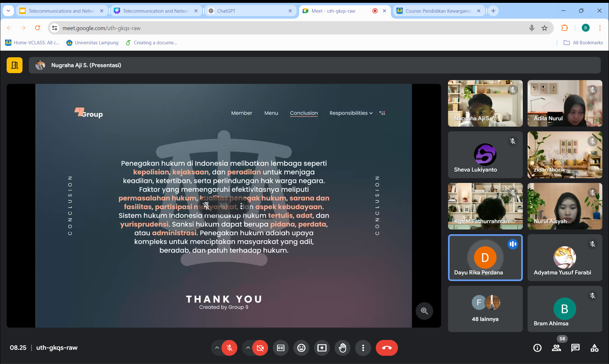Zoom in on the presentation magnifier
The width and height of the screenshot is (609, 364).
(x=424, y=311)
